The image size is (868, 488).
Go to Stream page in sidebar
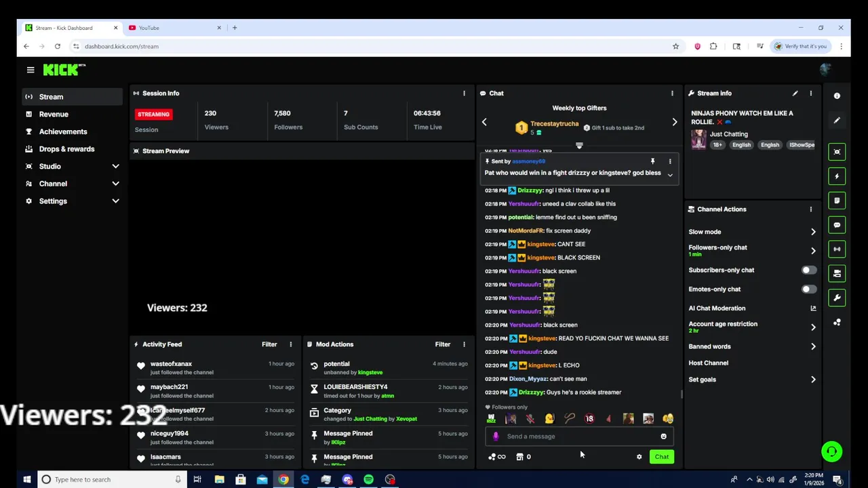[x=72, y=97]
